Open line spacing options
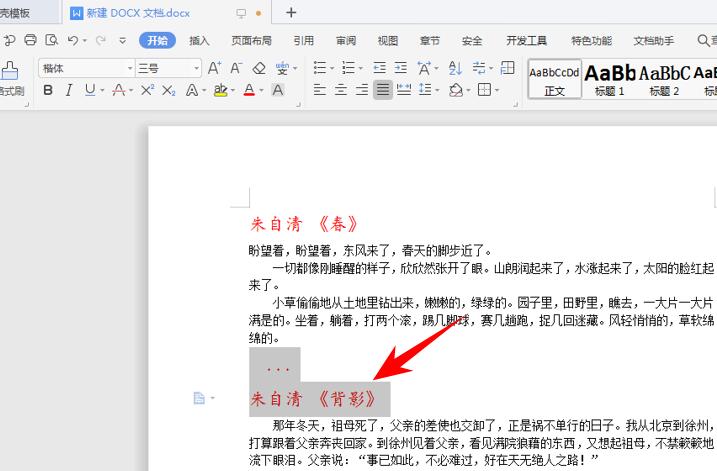 pyautogui.click(x=425, y=90)
